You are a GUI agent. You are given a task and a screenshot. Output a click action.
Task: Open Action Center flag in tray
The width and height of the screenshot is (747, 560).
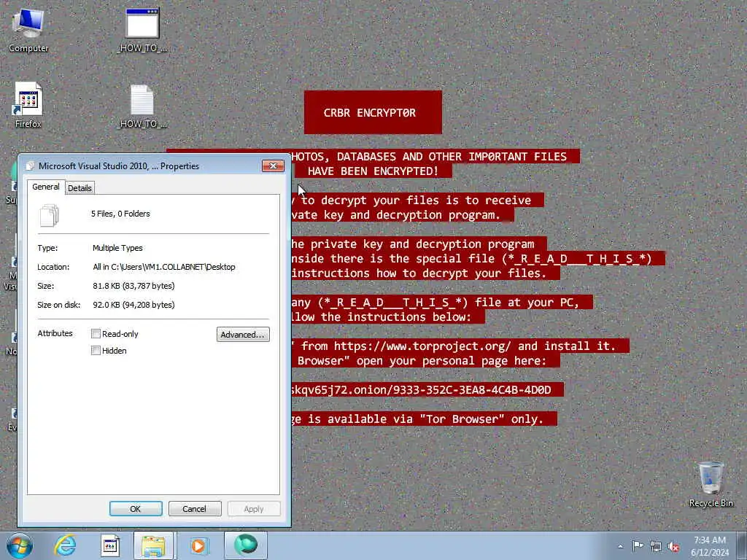(x=638, y=546)
